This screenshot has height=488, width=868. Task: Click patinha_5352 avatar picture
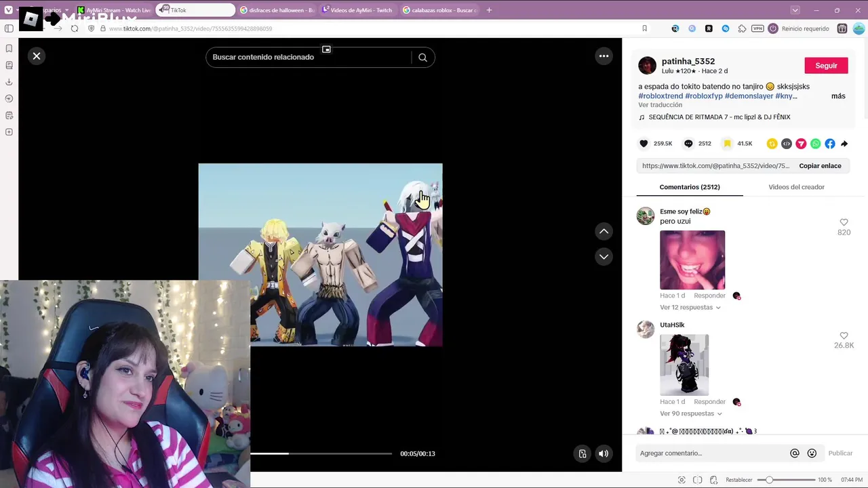647,66
